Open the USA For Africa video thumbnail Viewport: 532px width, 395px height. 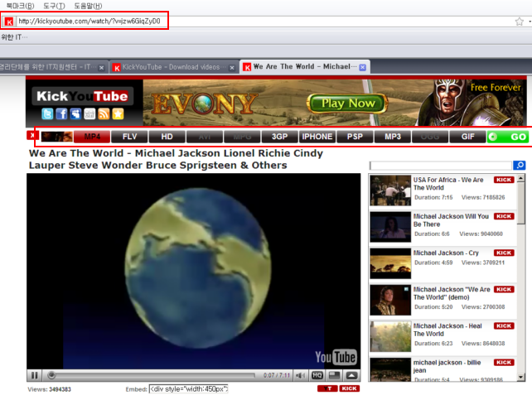389,190
